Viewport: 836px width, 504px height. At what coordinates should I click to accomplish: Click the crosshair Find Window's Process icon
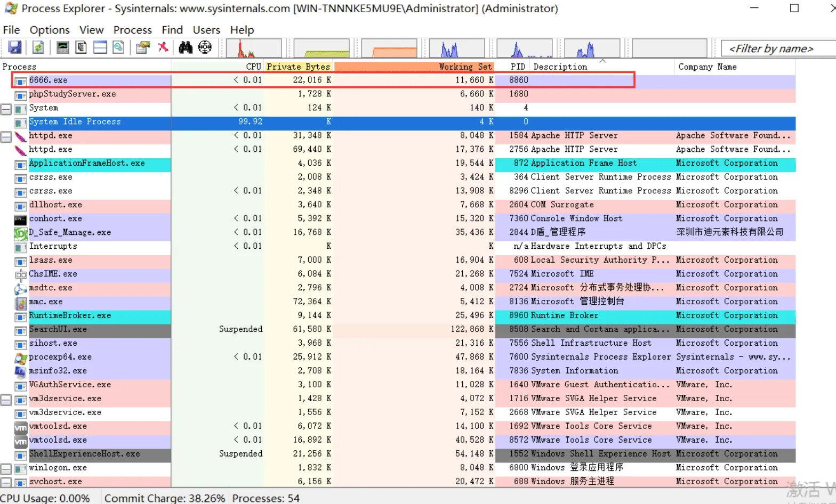point(205,47)
